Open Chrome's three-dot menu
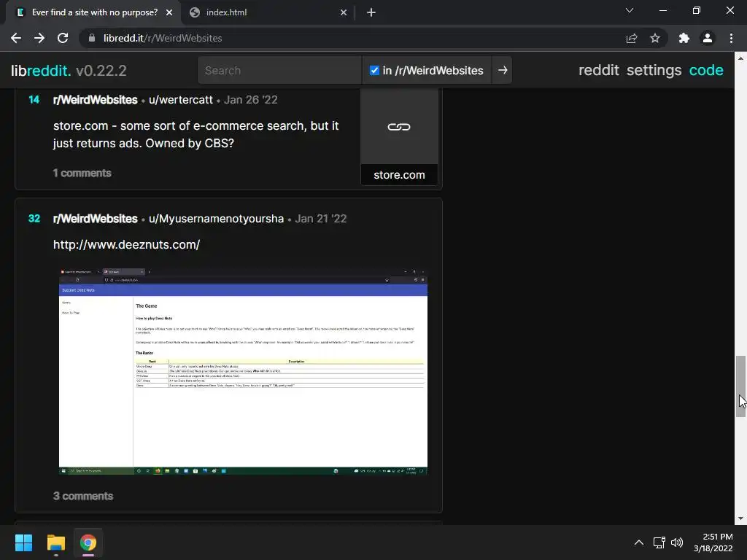The image size is (747, 560). (x=731, y=38)
